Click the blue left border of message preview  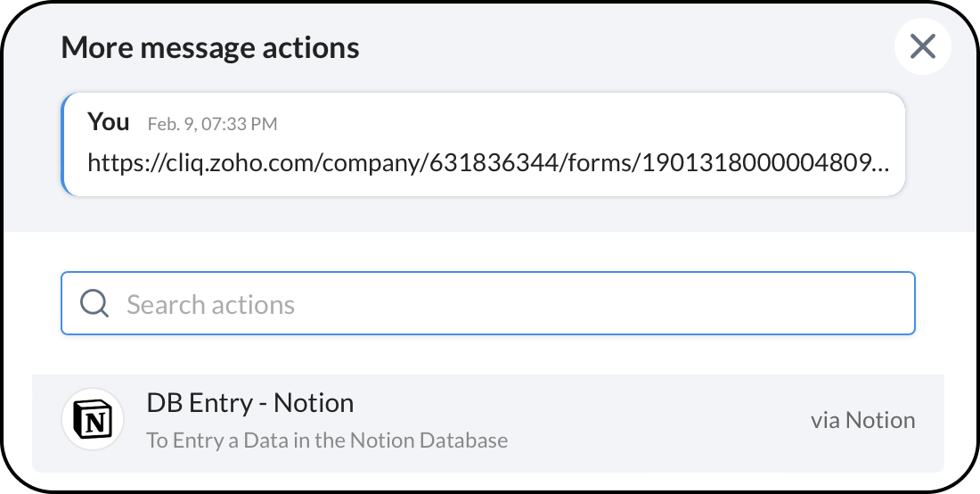(64, 144)
